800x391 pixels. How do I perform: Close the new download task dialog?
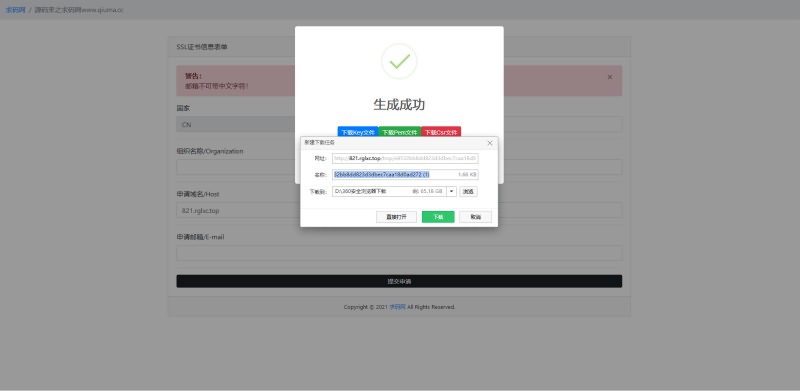tap(490, 143)
